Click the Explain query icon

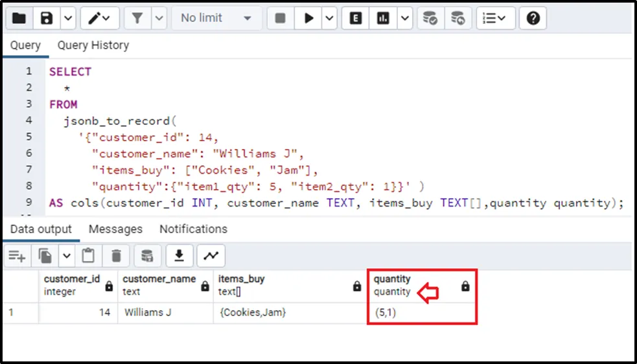[x=355, y=18]
